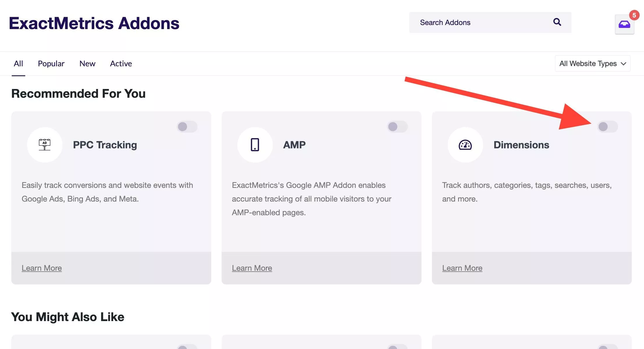Click the search magnifier icon
644x349 pixels.
point(557,22)
